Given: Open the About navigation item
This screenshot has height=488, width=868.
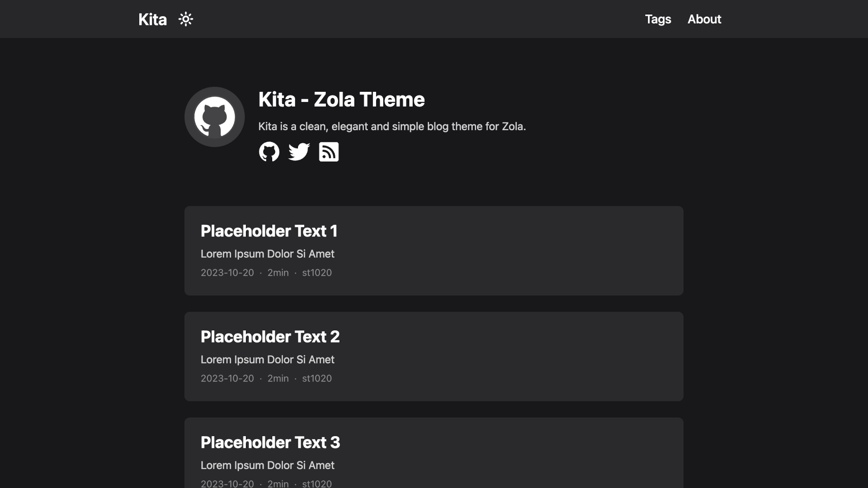Looking at the screenshot, I should [x=704, y=19].
